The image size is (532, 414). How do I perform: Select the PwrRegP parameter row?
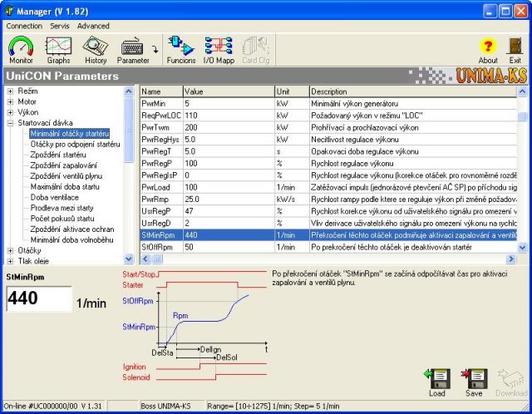coord(328,163)
